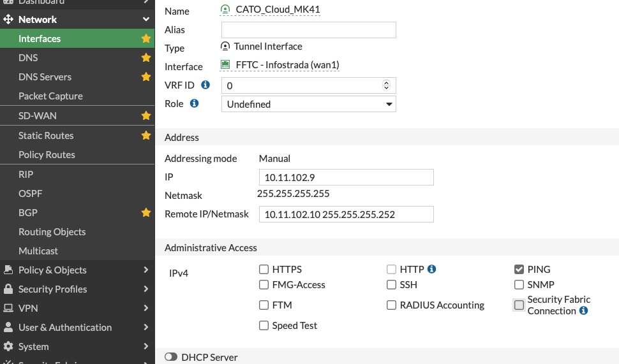
Task: Click the wan1 interface port icon
Action: (225, 64)
